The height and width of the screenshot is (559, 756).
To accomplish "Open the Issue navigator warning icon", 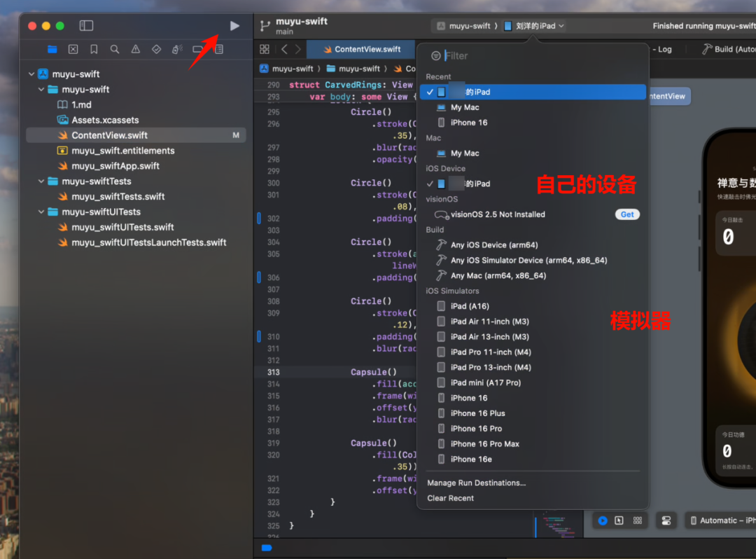I will (x=136, y=49).
